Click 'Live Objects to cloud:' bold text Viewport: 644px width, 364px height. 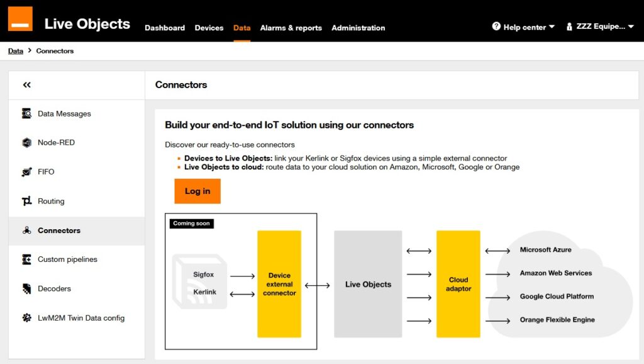224,167
